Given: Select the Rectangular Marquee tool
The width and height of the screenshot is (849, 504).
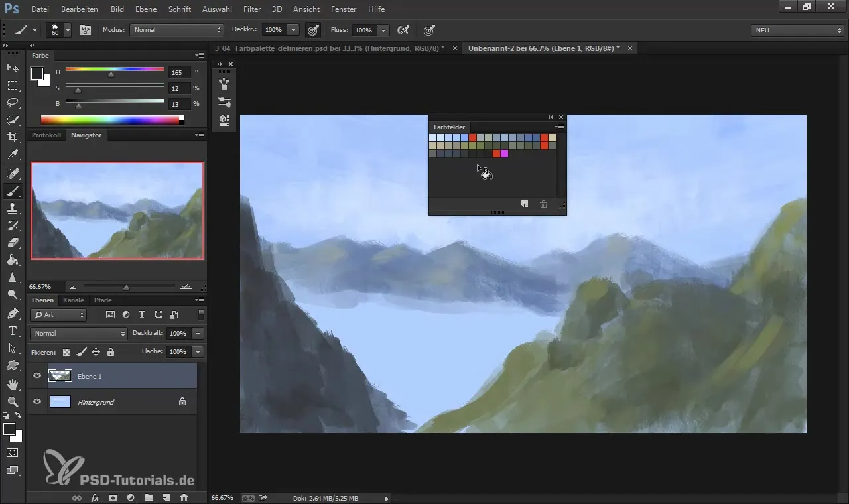Looking at the screenshot, I should pos(13,86).
